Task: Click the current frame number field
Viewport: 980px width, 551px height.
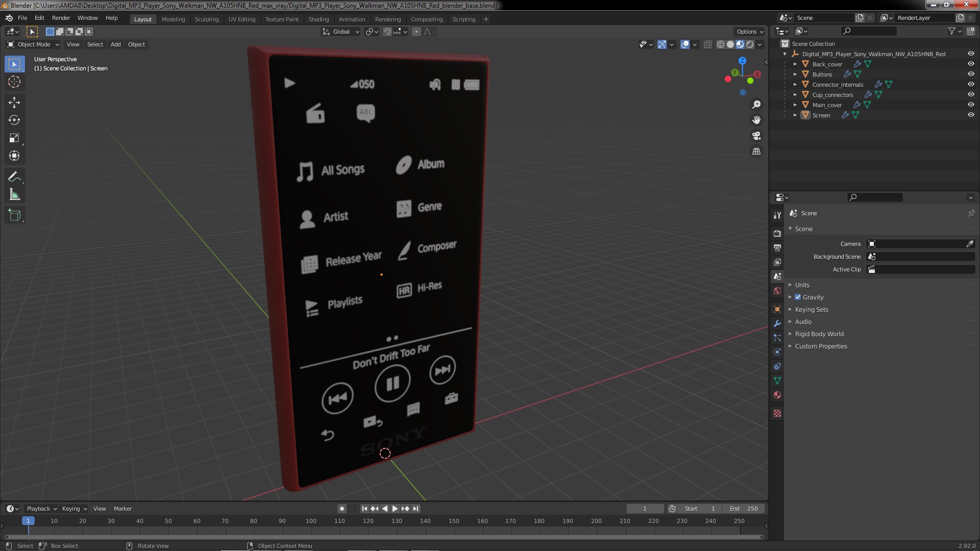Action: tap(645, 509)
